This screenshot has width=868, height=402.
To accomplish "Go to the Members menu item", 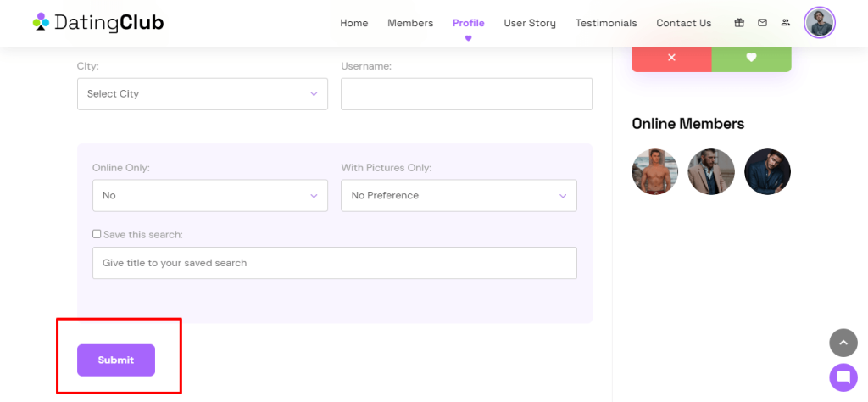I will [410, 23].
